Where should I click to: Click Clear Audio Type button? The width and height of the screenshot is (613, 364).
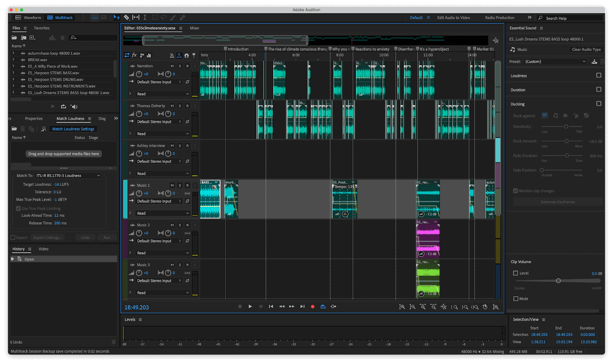point(586,49)
